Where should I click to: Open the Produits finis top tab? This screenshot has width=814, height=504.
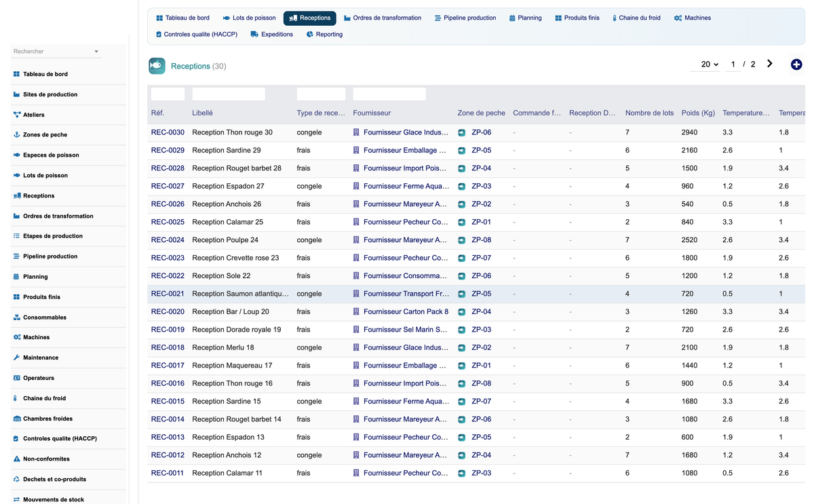tap(577, 18)
